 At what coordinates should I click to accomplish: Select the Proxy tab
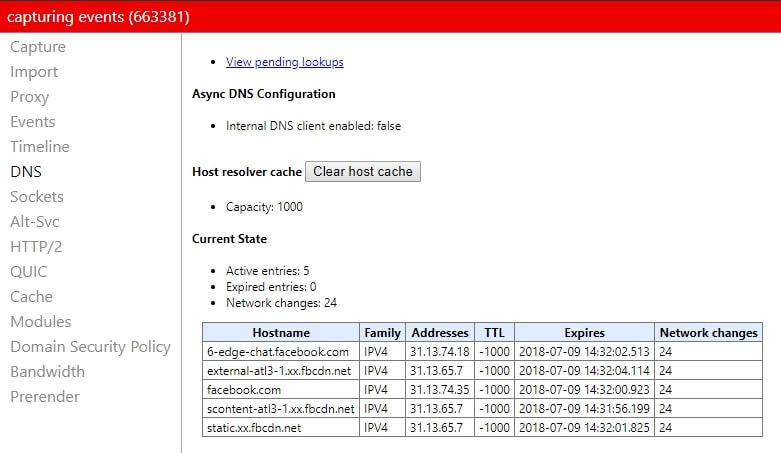(29, 97)
